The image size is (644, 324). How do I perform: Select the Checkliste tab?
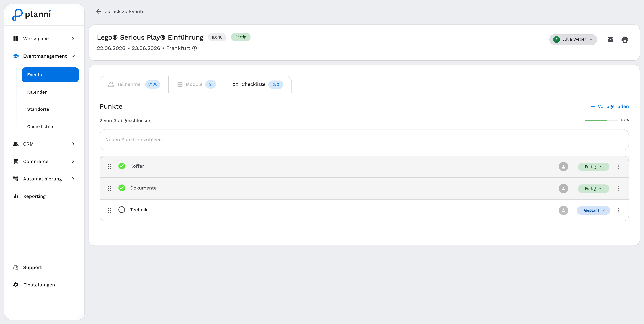[x=258, y=84]
